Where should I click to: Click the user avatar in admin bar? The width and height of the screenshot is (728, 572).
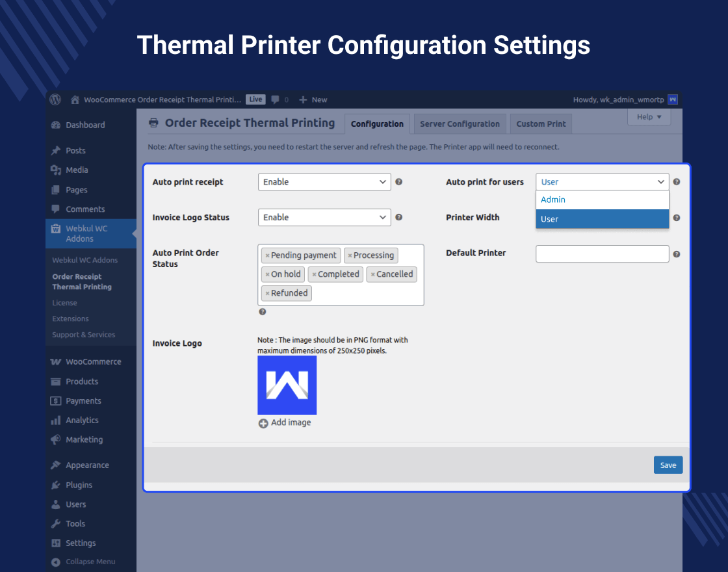click(672, 99)
